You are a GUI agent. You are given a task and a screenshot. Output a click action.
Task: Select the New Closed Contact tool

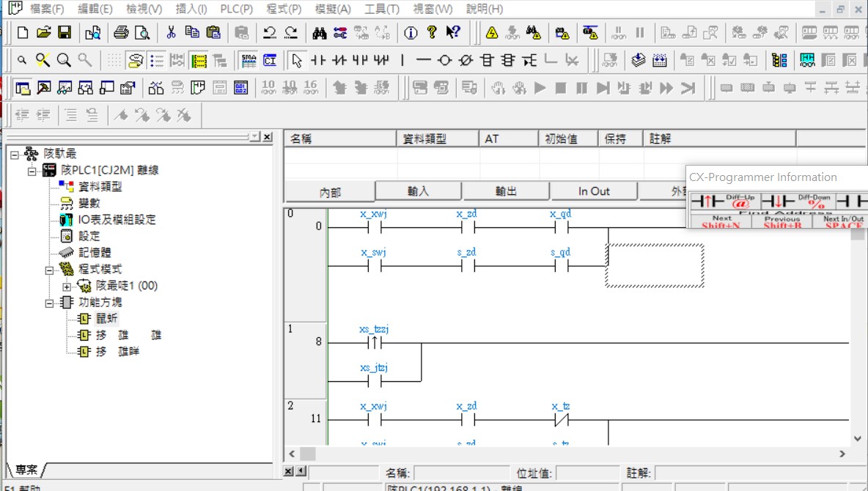[x=339, y=60]
